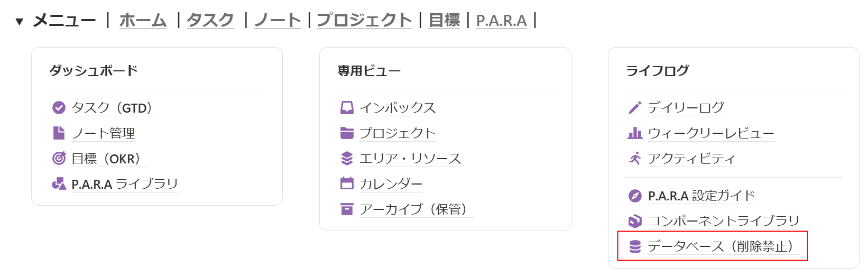Open the プロジェクト link in the top menu
This screenshot has height=276, width=868.
pyautogui.click(x=364, y=20)
